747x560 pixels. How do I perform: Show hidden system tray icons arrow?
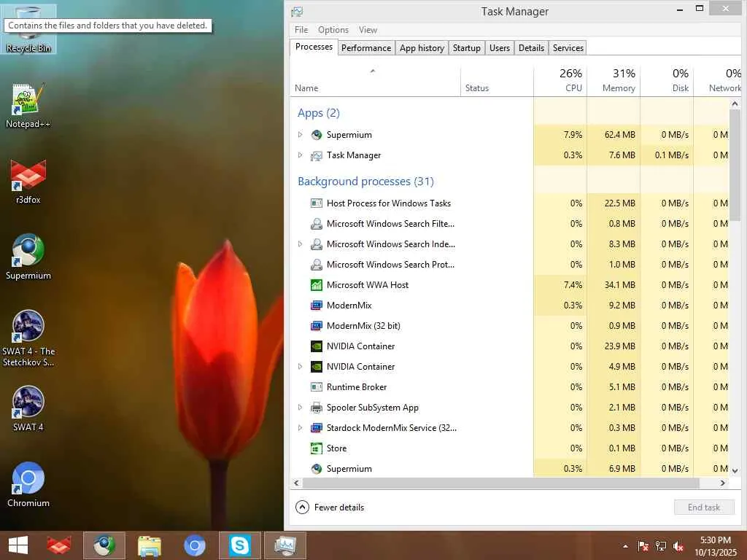pyautogui.click(x=625, y=546)
